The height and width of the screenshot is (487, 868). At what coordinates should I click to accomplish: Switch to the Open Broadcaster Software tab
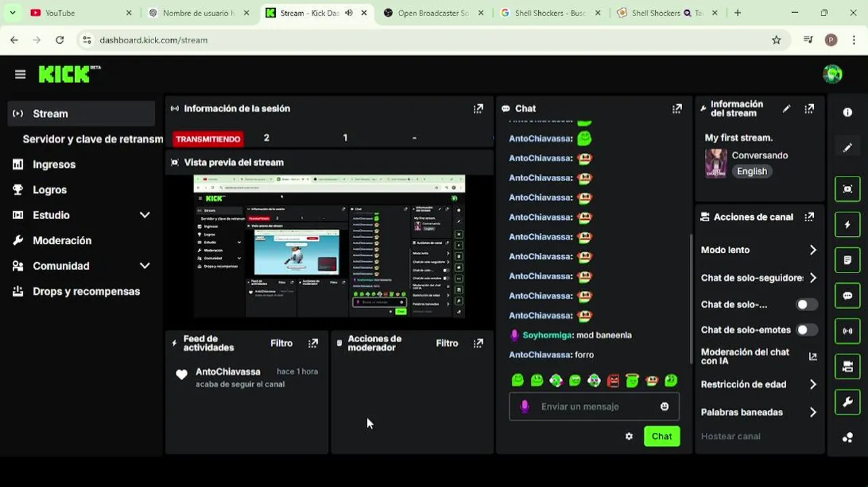tap(433, 13)
